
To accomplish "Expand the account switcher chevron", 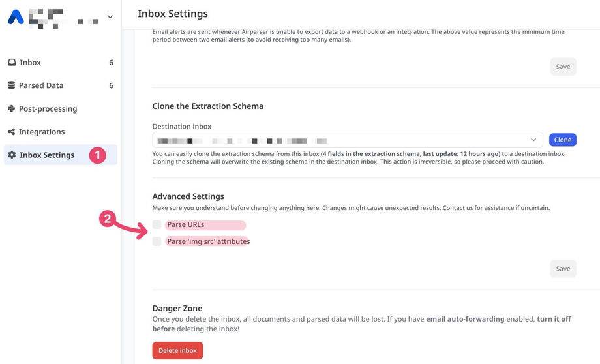I will (110, 17).
